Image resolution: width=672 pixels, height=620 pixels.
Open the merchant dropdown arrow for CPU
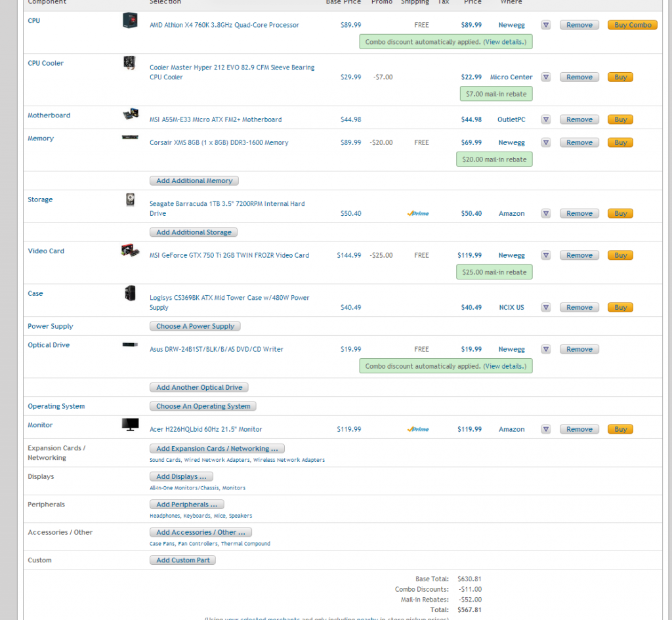(x=546, y=25)
